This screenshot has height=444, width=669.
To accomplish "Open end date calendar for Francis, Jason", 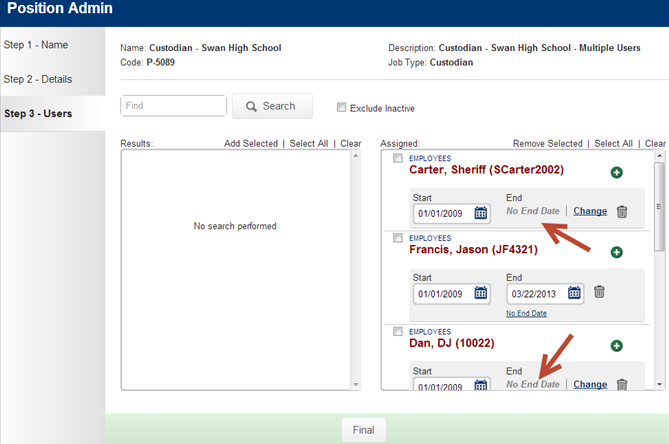I will click(574, 293).
